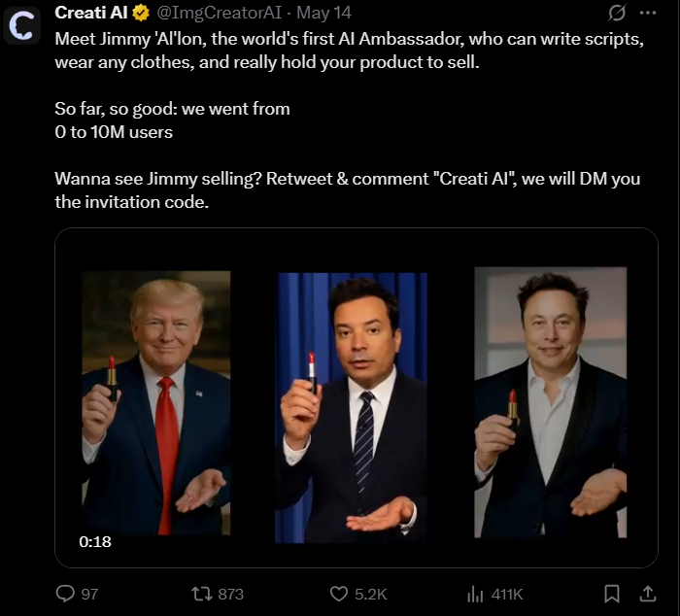680x616 pixels.
Task: Select the right video panel with black suit
Action: pos(550,402)
